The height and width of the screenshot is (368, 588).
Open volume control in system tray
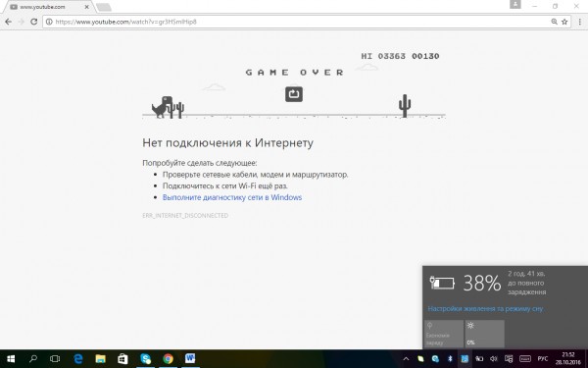pyautogui.click(x=494, y=359)
